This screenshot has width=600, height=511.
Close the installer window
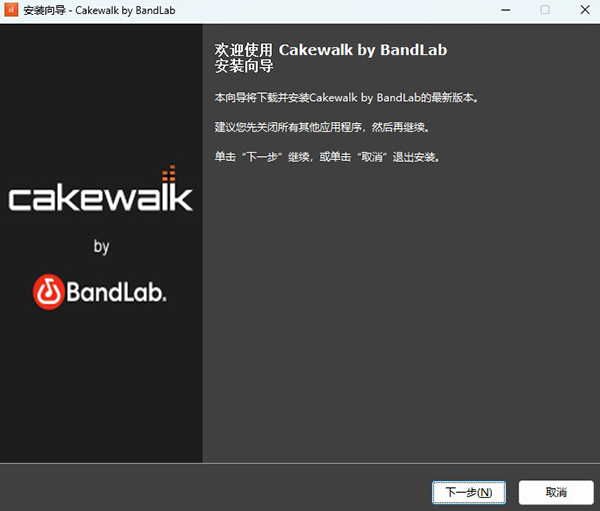click(585, 10)
